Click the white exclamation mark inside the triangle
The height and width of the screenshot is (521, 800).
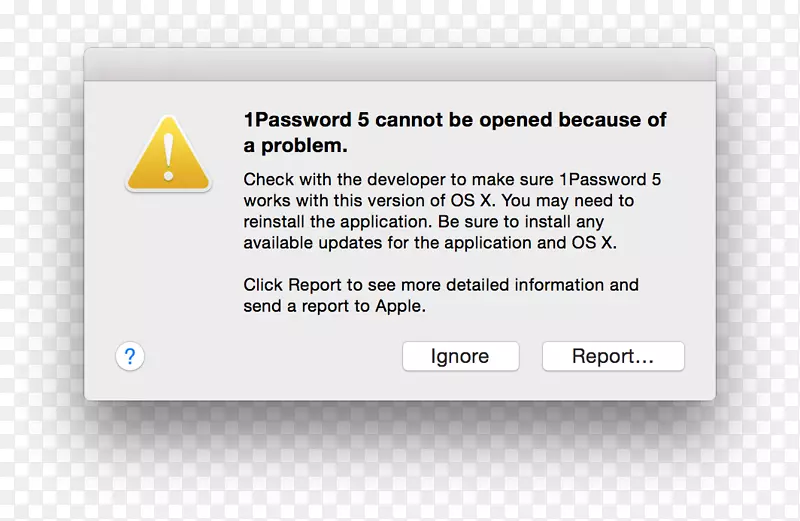(x=168, y=157)
